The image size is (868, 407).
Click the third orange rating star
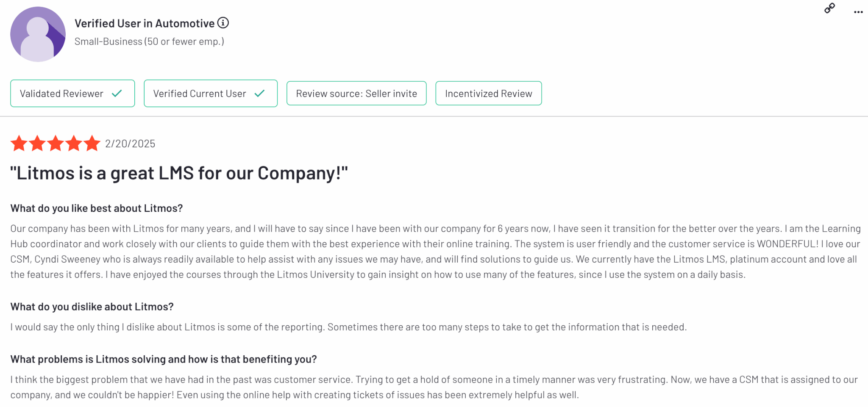56,144
